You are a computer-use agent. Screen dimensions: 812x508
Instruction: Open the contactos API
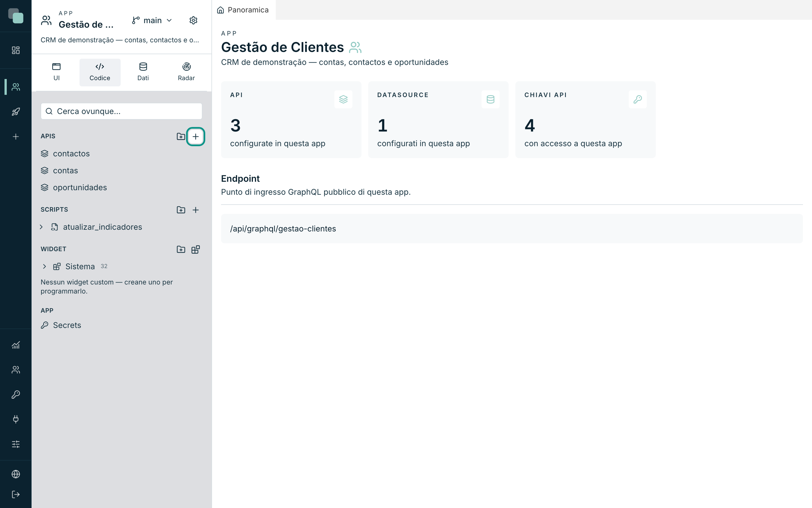point(122,154)
